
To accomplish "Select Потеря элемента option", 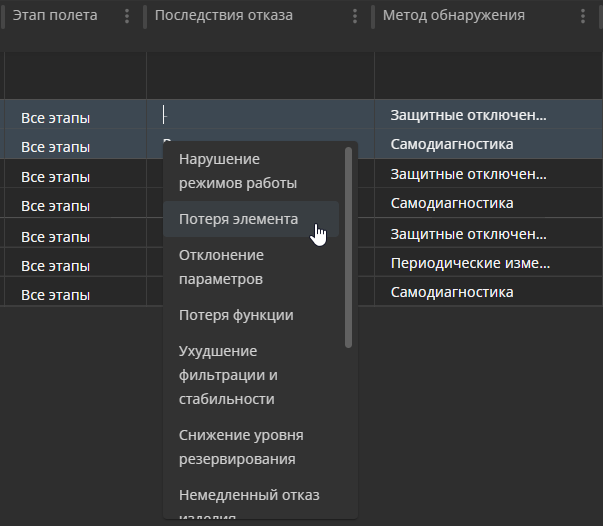I will [x=251, y=219].
